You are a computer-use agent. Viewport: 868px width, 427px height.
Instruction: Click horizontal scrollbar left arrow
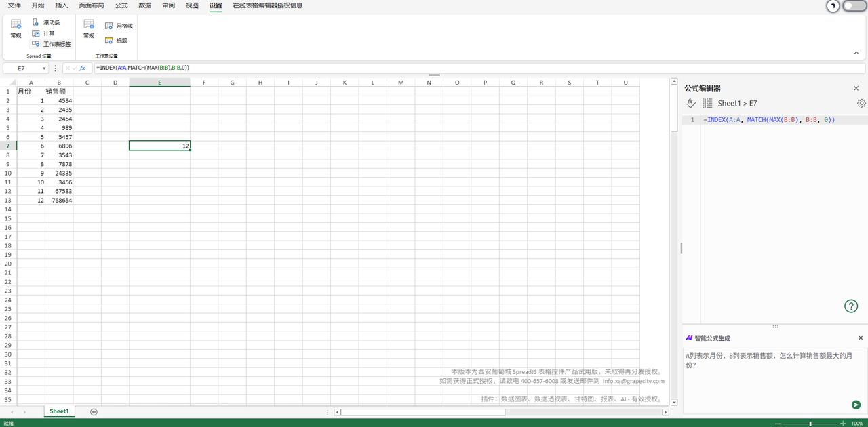[337, 412]
